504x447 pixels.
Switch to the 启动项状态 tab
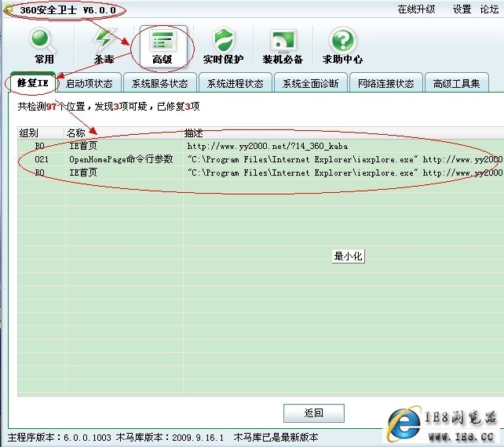point(89,83)
